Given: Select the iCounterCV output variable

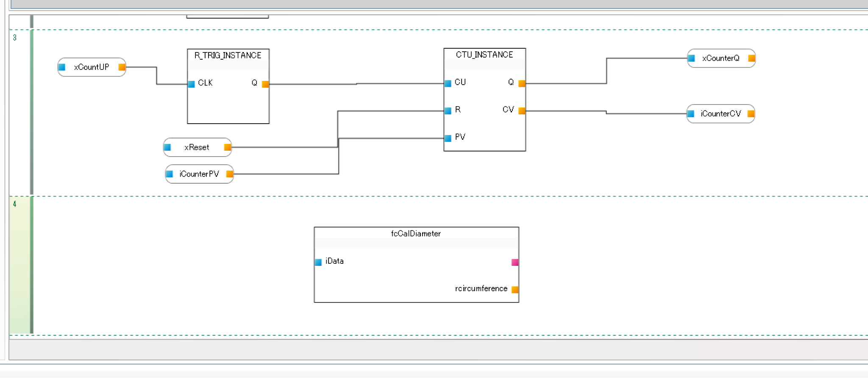Looking at the screenshot, I should click(721, 114).
